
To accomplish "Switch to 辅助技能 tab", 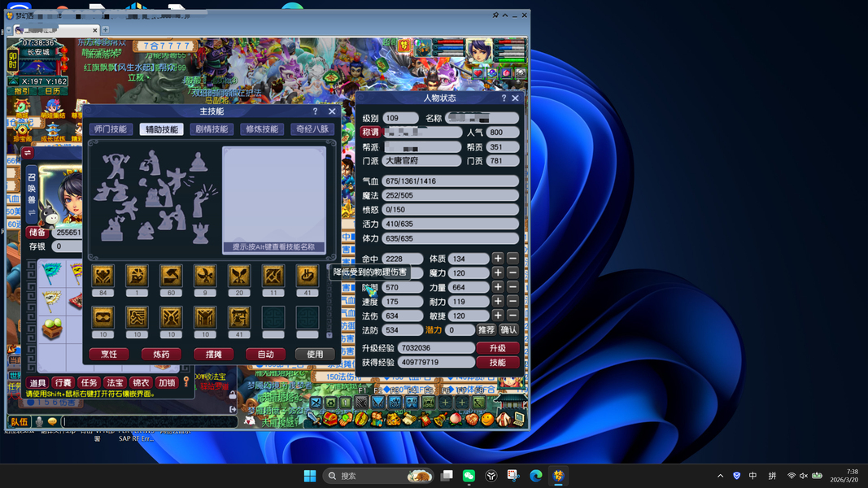I will 162,129.
